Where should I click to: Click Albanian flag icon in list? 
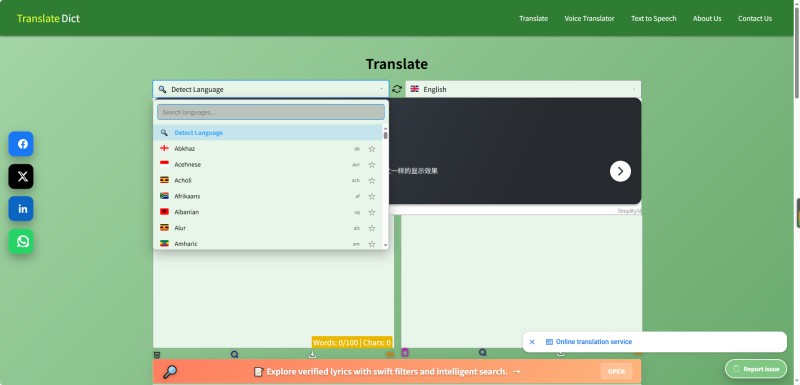point(164,212)
